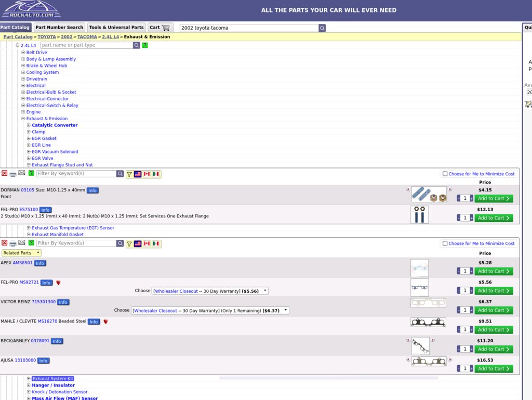The width and height of the screenshot is (532, 400).
Task: Open the Cart tab
Action: click(x=160, y=28)
